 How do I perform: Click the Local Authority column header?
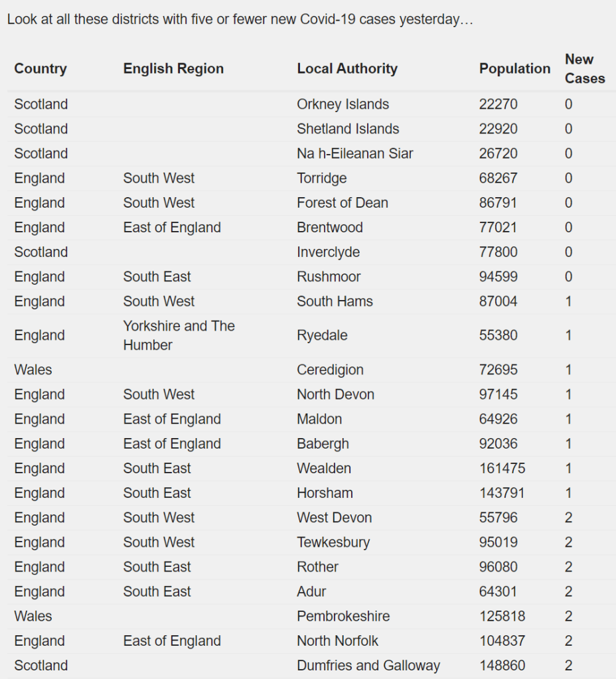click(x=347, y=68)
